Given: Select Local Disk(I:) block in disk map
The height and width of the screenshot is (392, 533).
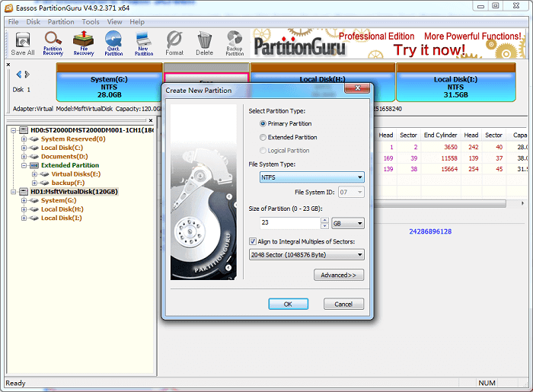Looking at the screenshot, I should 456,82.
